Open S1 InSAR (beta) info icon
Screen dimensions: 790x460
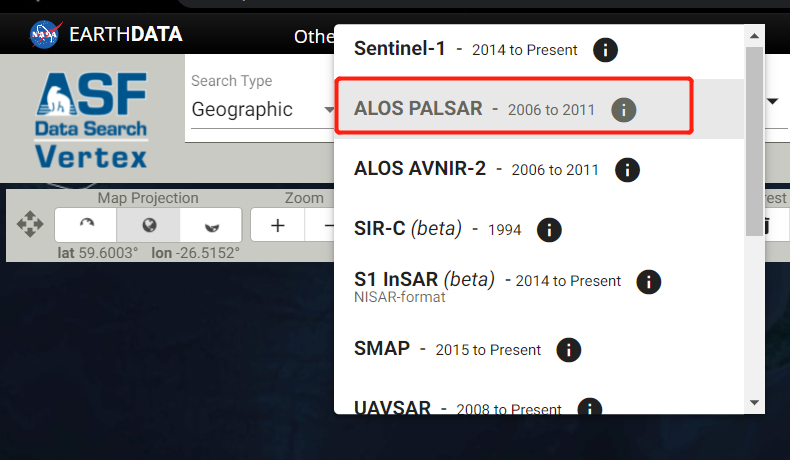point(649,281)
